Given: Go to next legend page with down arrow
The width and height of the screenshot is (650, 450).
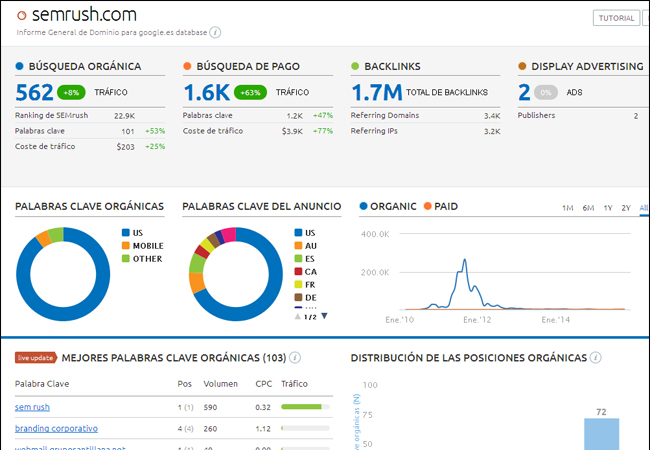Looking at the screenshot, I should [325, 316].
